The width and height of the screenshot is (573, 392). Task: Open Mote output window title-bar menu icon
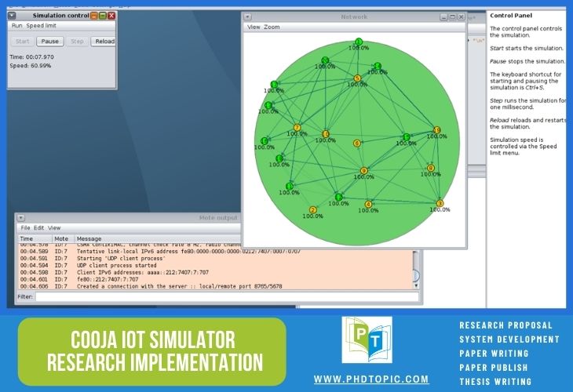click(21, 218)
